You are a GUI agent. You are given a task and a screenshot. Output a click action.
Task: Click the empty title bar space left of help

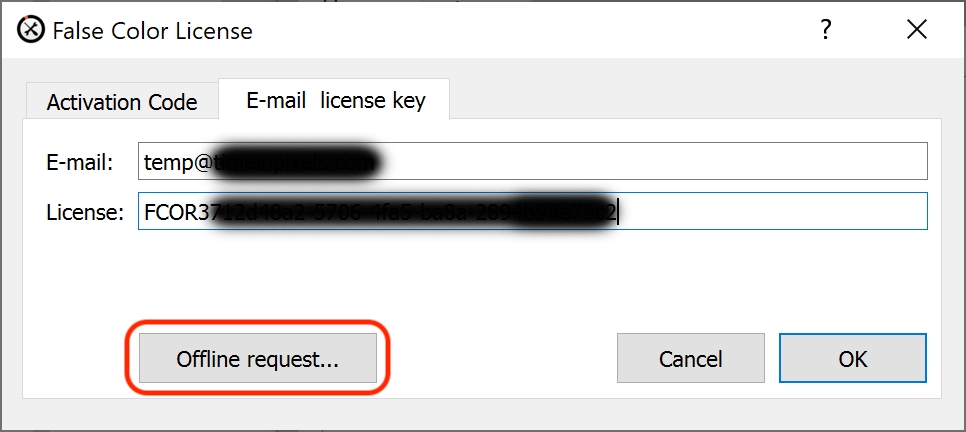tap(530, 30)
